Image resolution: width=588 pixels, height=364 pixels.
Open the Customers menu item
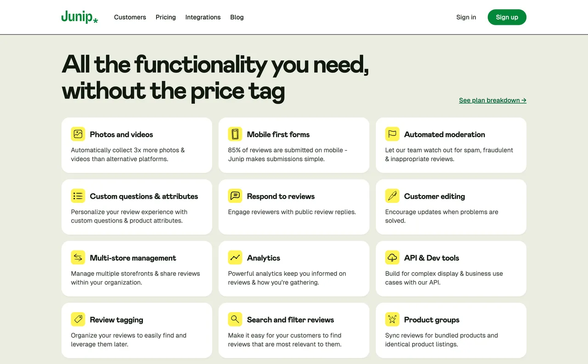pyautogui.click(x=130, y=17)
